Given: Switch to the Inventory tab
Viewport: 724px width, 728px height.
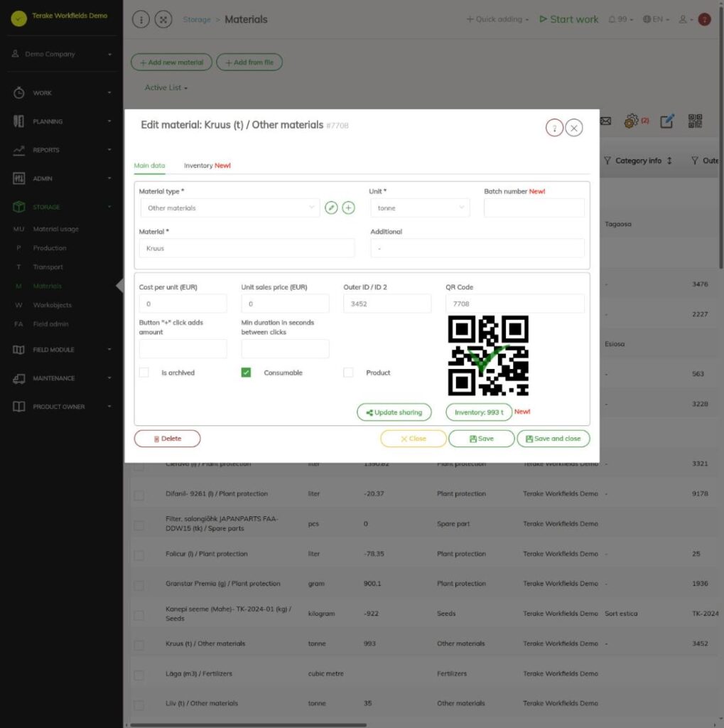Looking at the screenshot, I should (207, 165).
